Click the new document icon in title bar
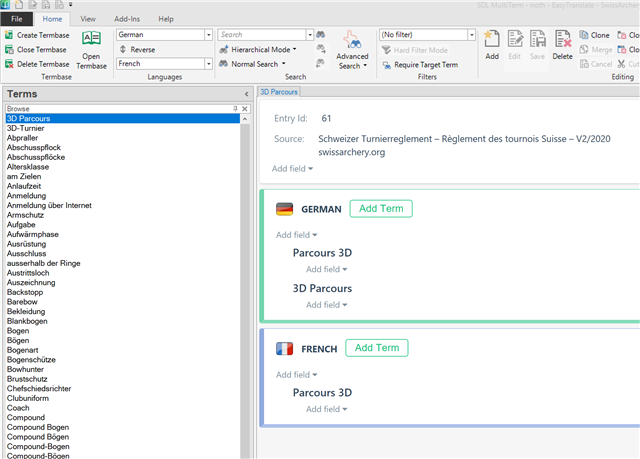This screenshot has height=459, width=640. point(19,5)
